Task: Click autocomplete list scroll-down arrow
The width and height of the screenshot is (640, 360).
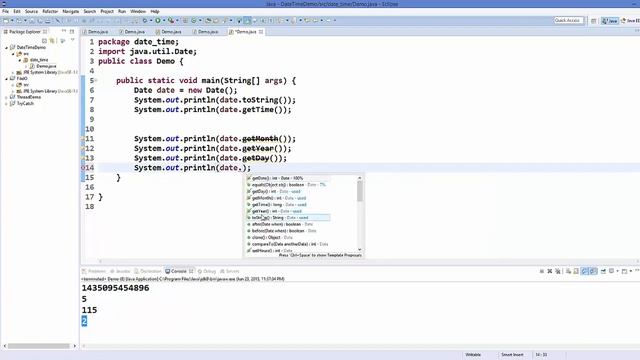Action: point(360,249)
